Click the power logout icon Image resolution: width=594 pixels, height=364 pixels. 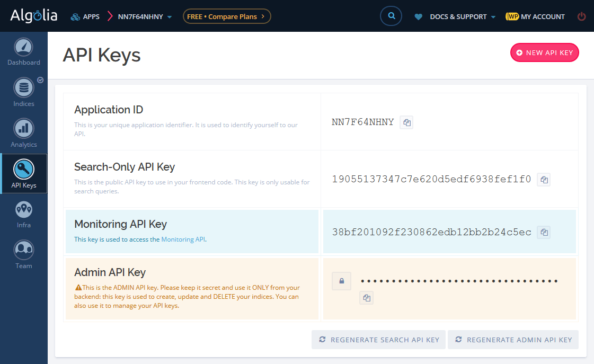(x=581, y=16)
